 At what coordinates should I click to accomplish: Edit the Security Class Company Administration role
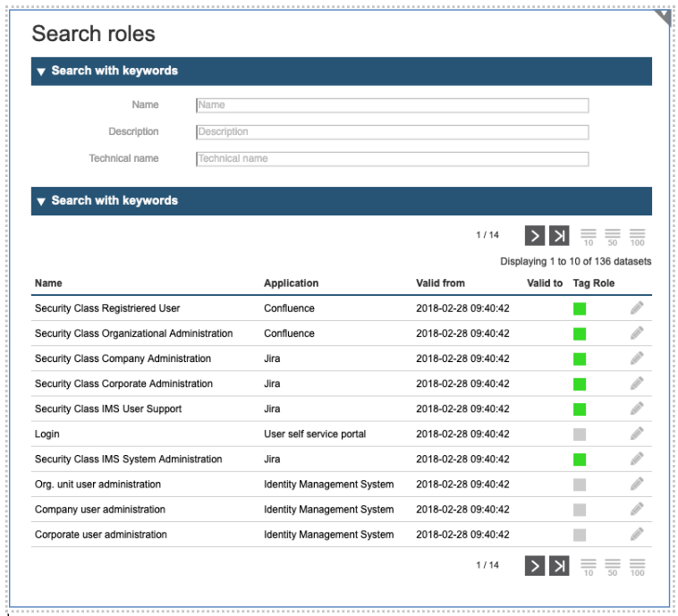637,359
